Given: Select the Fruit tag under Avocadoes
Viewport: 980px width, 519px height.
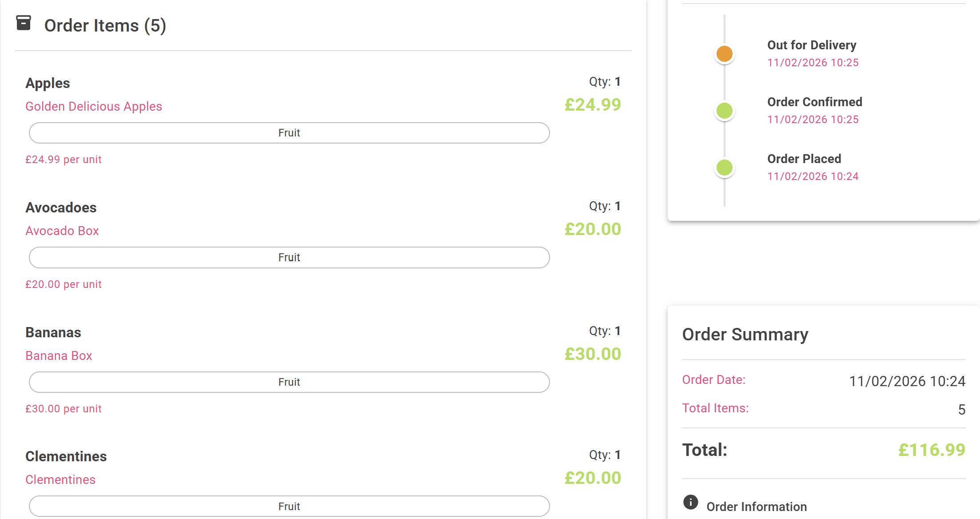Looking at the screenshot, I should pos(289,257).
